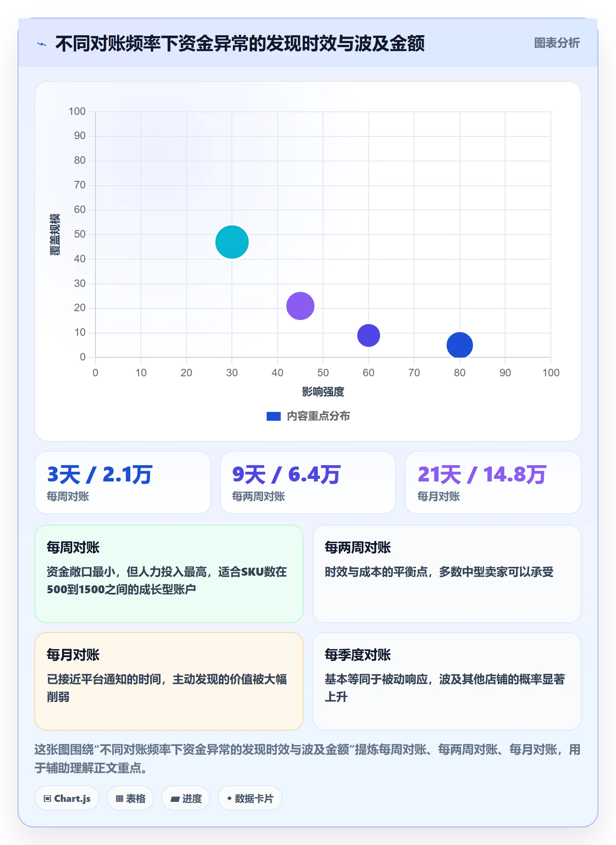This screenshot has height=845, width=616.
Task: Click the 影响强度 x-axis title
Action: pyautogui.click(x=323, y=392)
